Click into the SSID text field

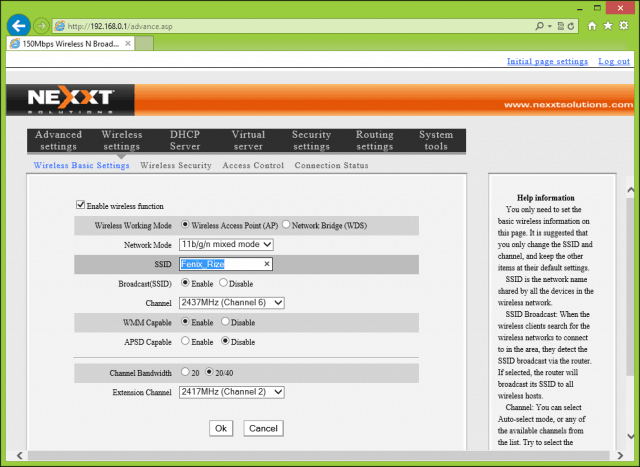[226, 264]
